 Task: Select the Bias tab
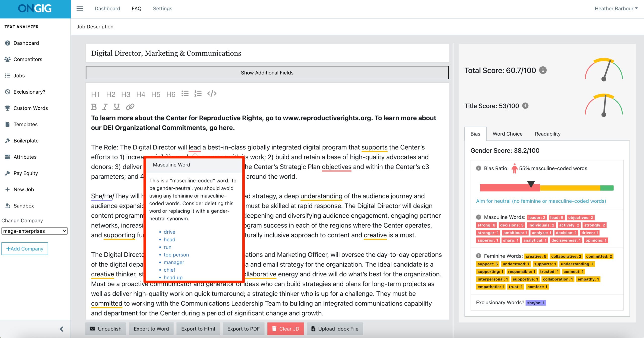pos(475,134)
